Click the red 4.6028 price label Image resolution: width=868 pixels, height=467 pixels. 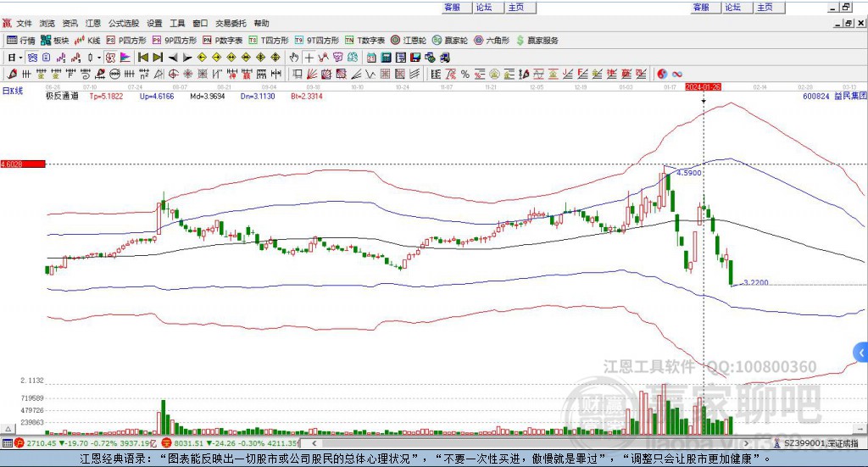click(x=23, y=164)
